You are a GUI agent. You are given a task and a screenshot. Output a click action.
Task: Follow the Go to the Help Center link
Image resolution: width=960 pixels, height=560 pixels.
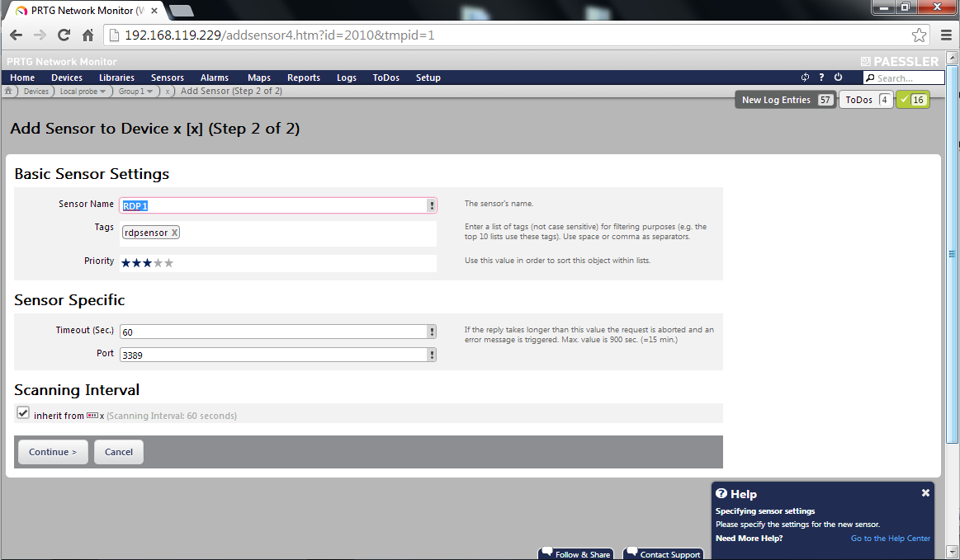pyautogui.click(x=890, y=538)
